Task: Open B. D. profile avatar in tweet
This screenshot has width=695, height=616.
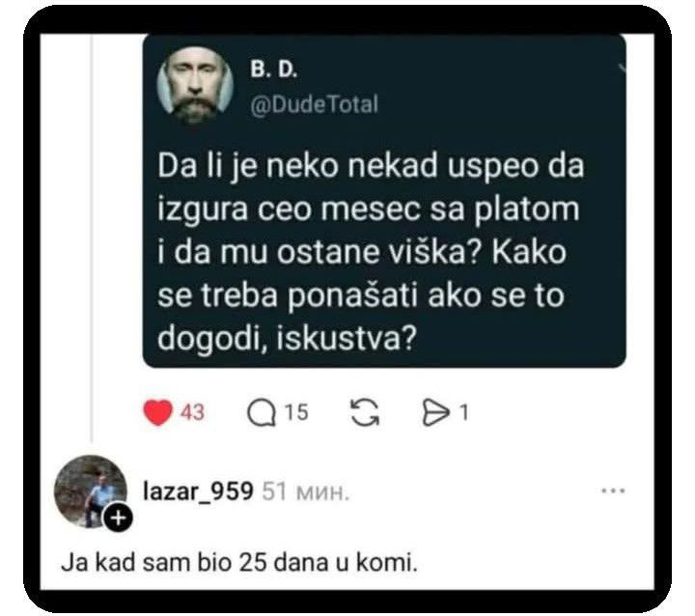Action: (195, 85)
